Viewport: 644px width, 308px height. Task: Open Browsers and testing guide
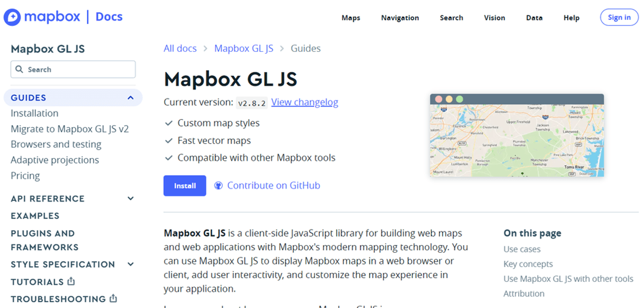tap(56, 144)
